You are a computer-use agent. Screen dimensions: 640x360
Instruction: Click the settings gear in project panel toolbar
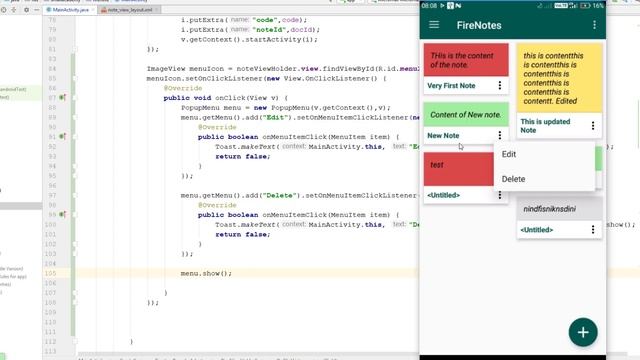(26, 9)
